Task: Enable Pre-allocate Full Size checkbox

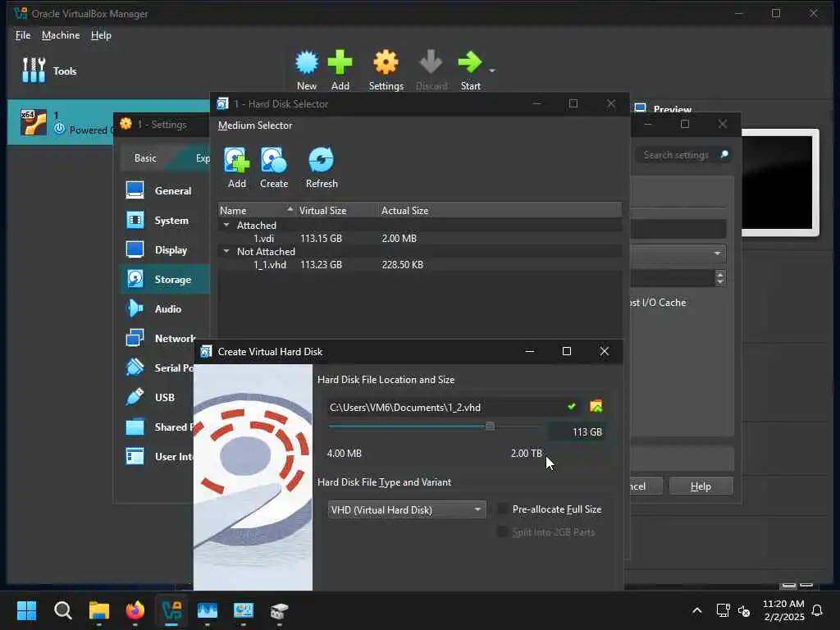Action: click(503, 509)
